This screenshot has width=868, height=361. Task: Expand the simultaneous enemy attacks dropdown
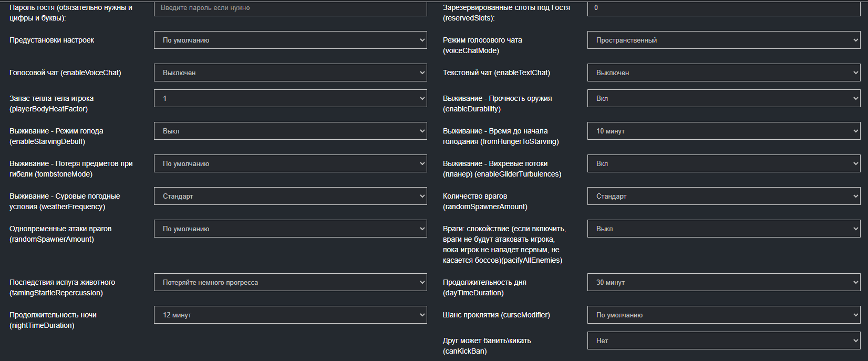tap(290, 229)
